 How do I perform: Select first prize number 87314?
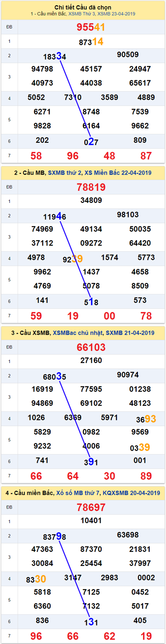91,42
